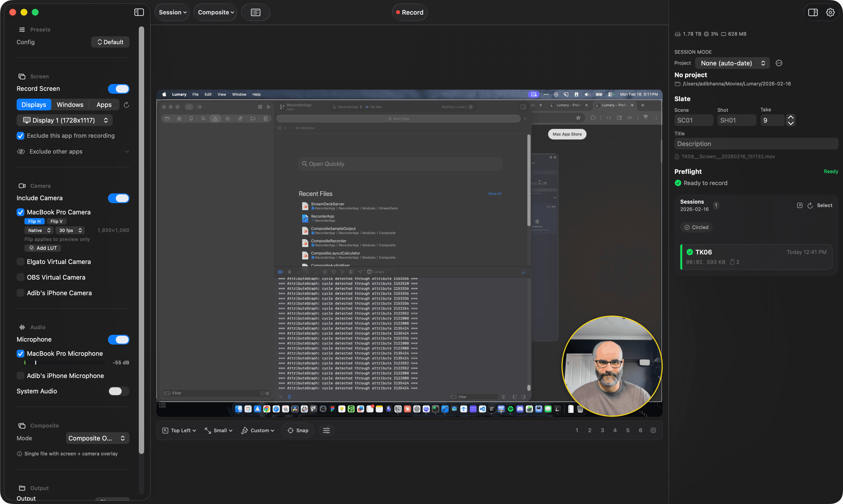The width and height of the screenshot is (843, 504).
Task: Open the ellipsis menu beside Project dropdown
Action: point(779,63)
